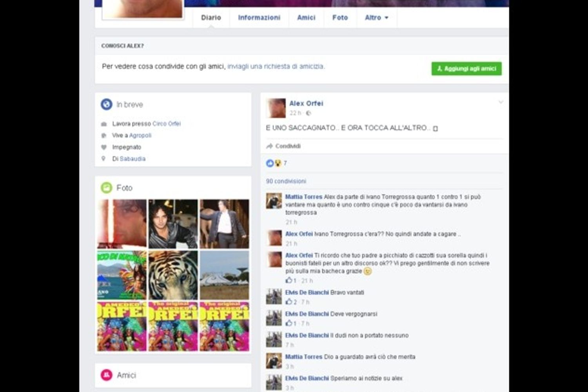
Task: Expand the Altro dropdown tab
Action: click(x=376, y=18)
